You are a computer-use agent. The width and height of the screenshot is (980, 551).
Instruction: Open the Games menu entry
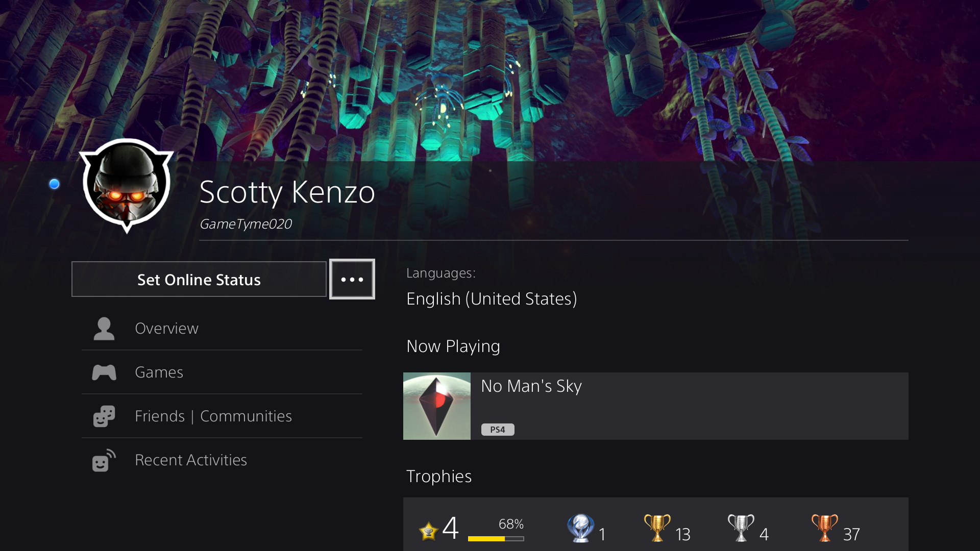coord(159,372)
